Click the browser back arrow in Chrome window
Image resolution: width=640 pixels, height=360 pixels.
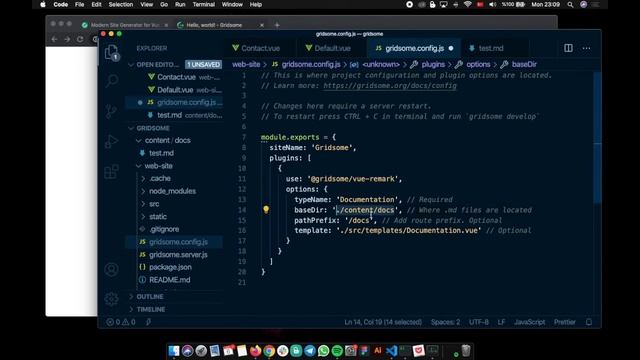pyautogui.click(x=54, y=39)
